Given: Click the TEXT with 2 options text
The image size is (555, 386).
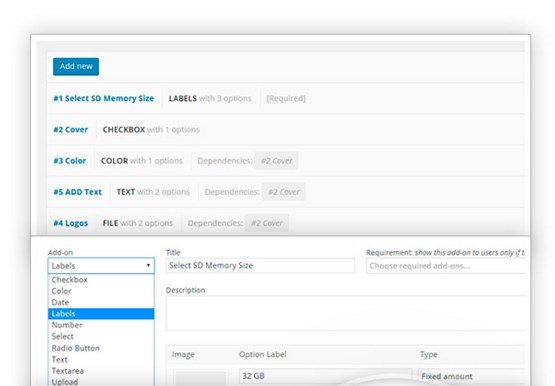Looking at the screenshot, I should click(x=153, y=192).
